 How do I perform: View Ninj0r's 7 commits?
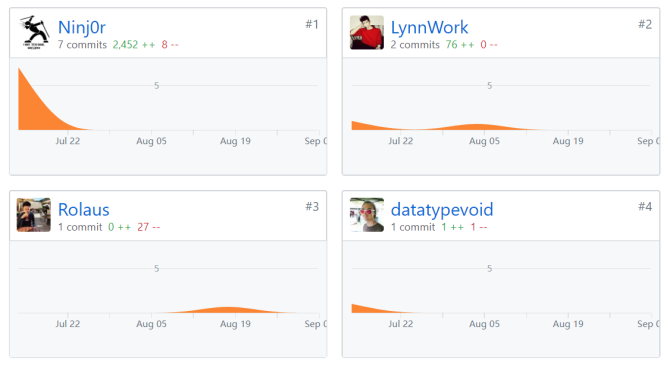pyautogui.click(x=82, y=44)
